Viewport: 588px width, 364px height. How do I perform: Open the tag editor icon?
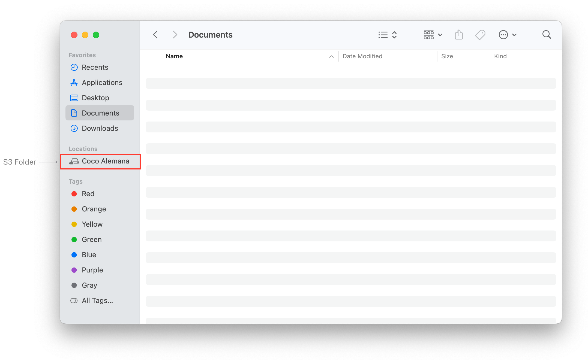click(x=480, y=35)
